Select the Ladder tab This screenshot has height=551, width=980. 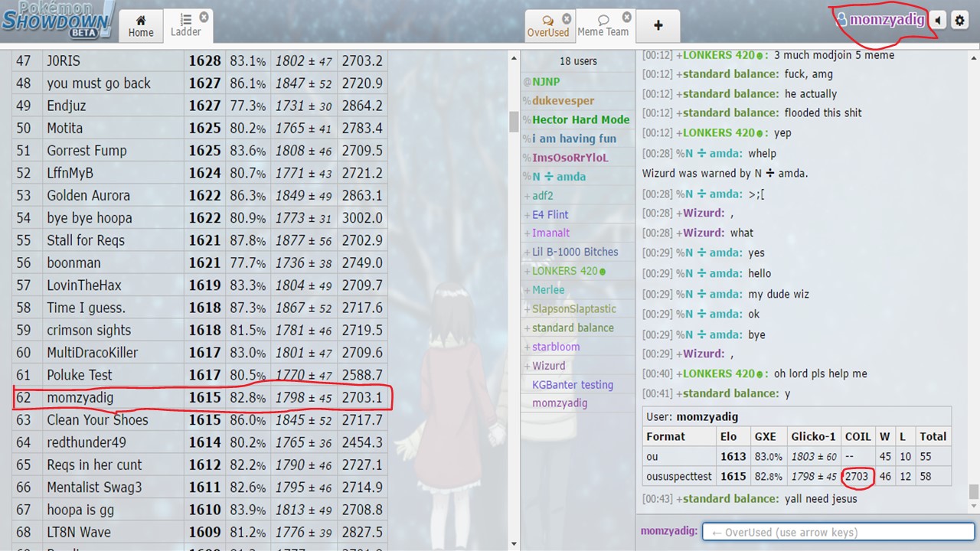(x=185, y=25)
